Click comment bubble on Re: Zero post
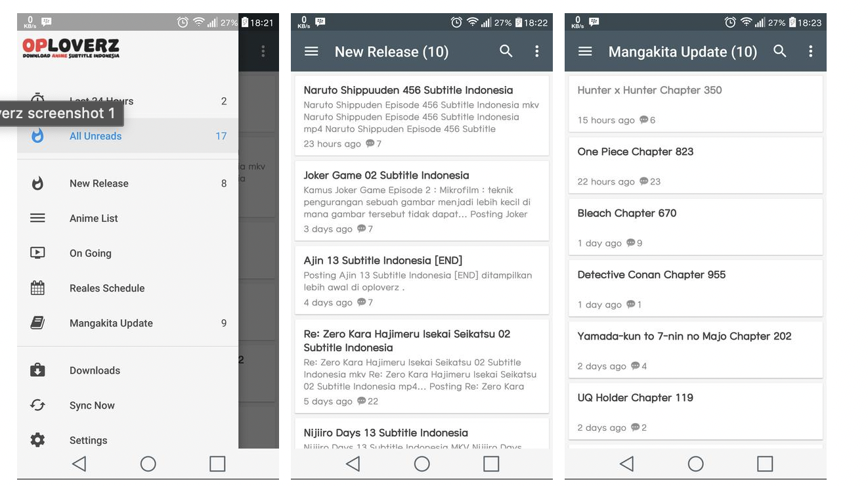The height and width of the screenshot is (486, 868). pos(362,401)
